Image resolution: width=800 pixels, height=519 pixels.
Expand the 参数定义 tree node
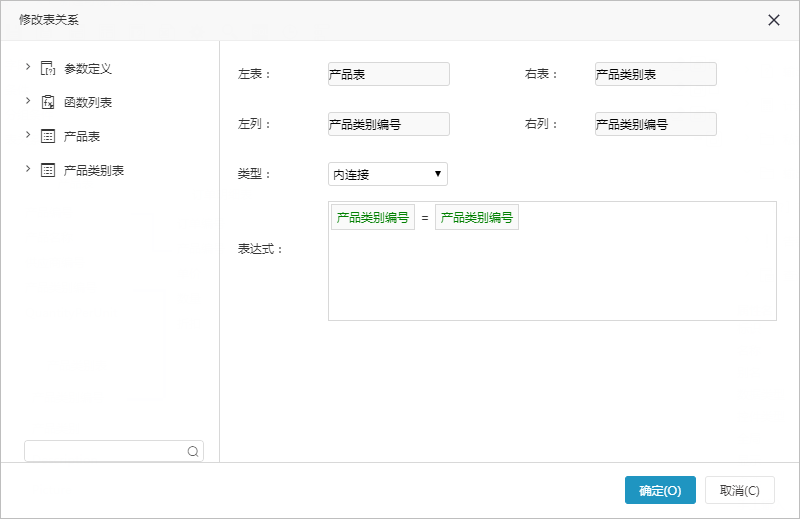click(x=28, y=67)
